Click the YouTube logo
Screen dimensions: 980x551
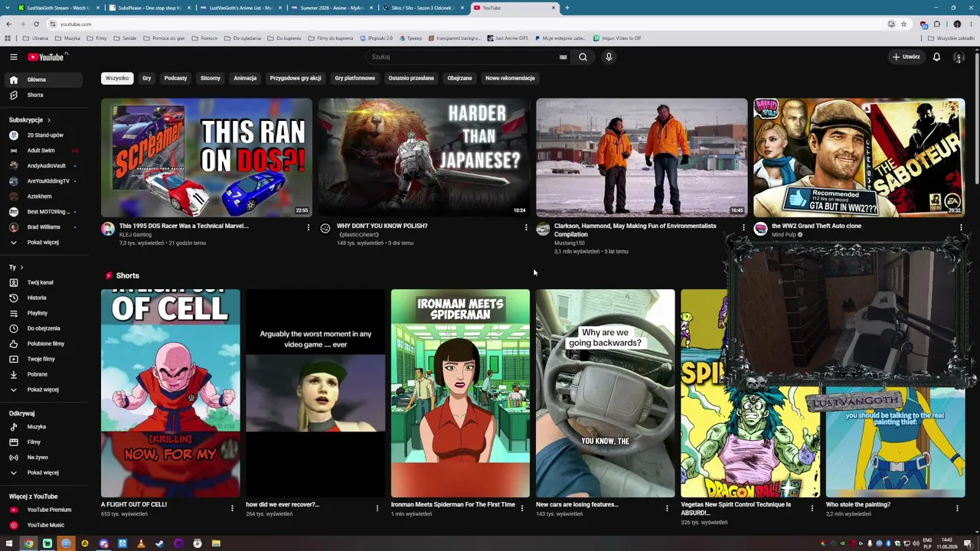coord(47,57)
